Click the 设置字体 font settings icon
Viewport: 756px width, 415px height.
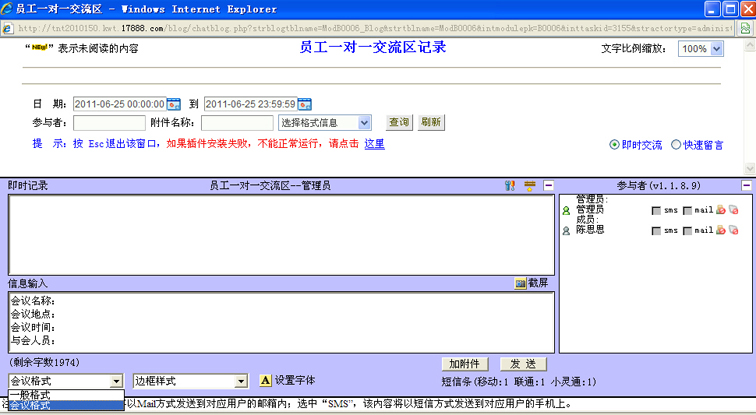tap(265, 381)
